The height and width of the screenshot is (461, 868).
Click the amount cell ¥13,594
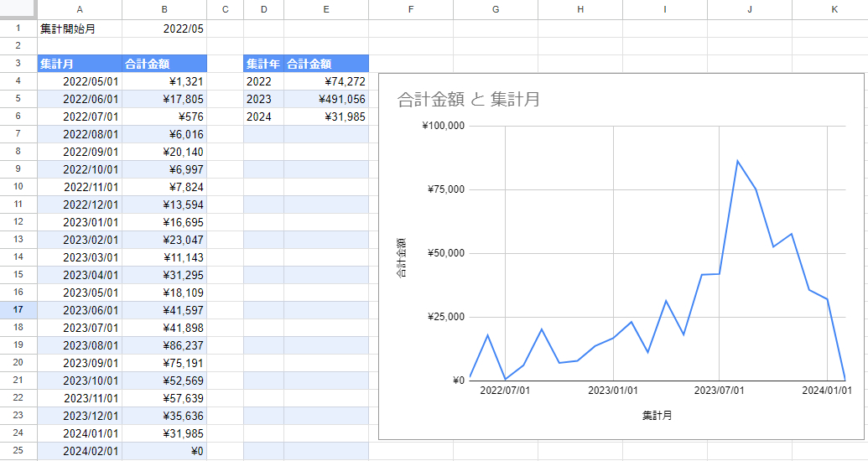[x=164, y=205]
